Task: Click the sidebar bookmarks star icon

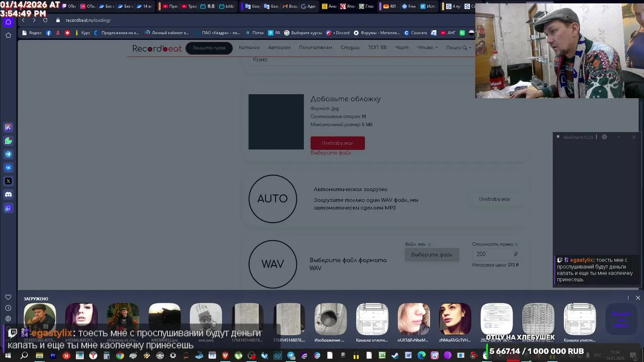Action: (x=8, y=35)
